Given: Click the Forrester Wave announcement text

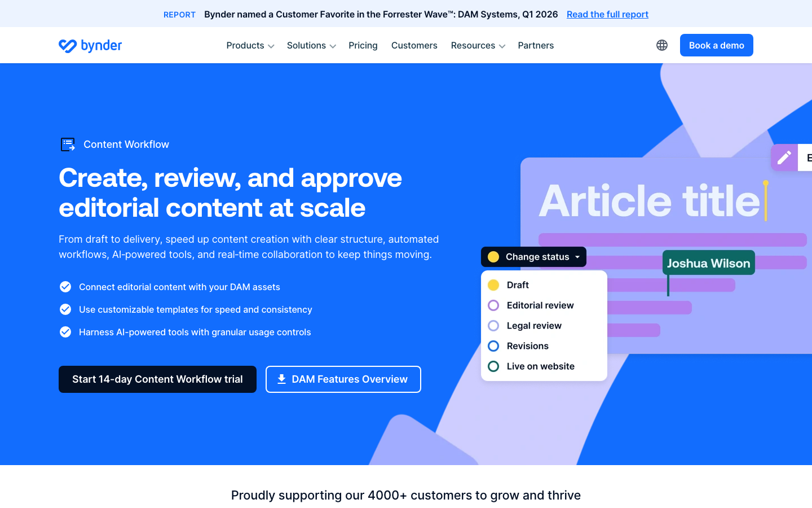Looking at the screenshot, I should [381, 14].
